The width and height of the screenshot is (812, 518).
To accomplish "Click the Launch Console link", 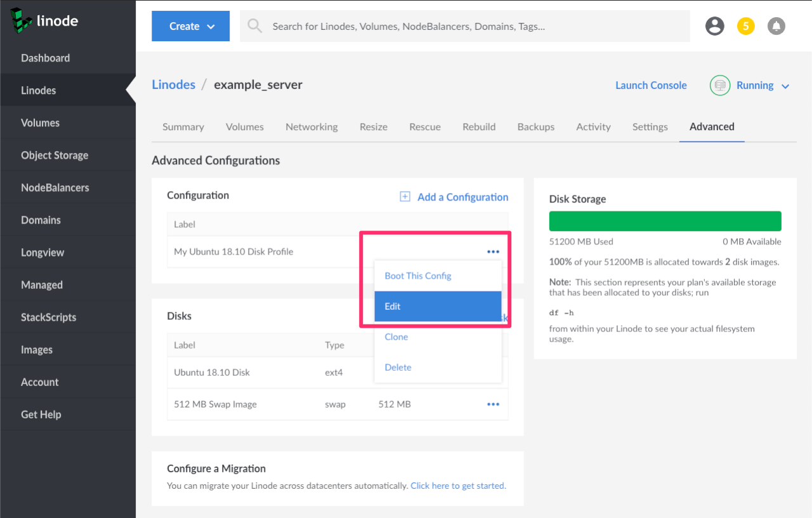I will [651, 86].
